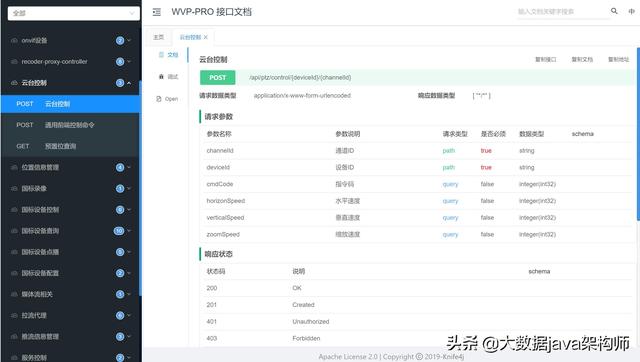Click the document icon beside 文档
This screenshot has height=362, width=640.
point(161,55)
